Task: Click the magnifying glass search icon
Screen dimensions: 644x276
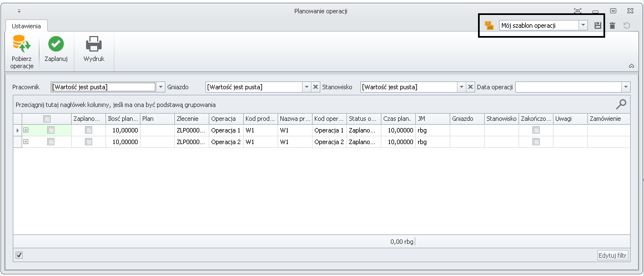Action: point(621,104)
